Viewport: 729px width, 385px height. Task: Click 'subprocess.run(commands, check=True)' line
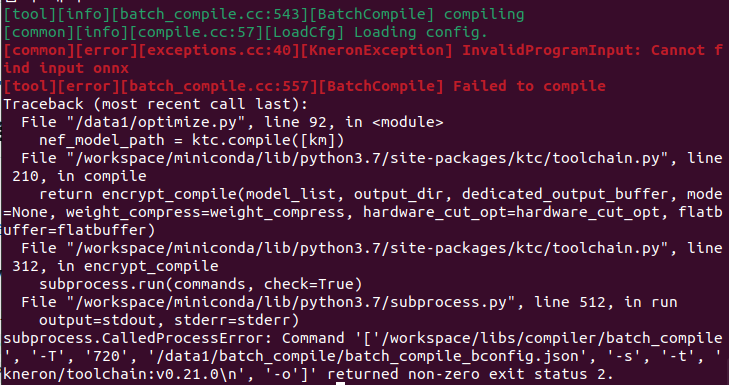tap(200, 284)
